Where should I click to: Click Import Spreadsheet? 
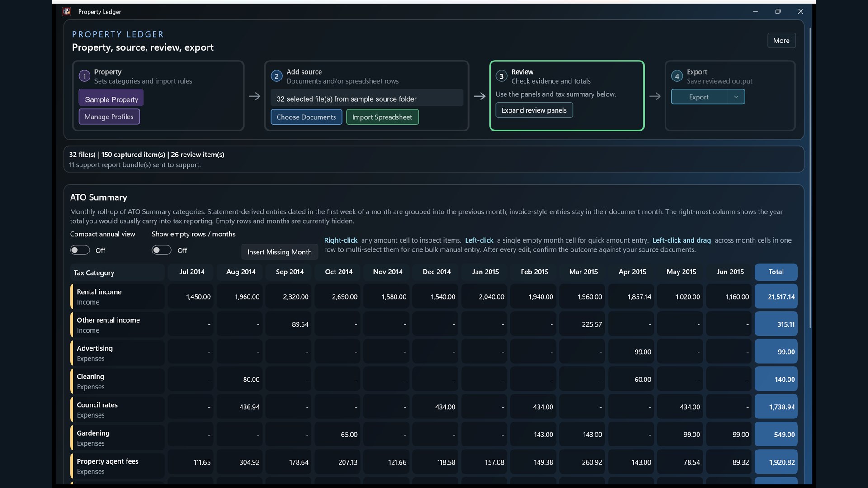pos(382,117)
